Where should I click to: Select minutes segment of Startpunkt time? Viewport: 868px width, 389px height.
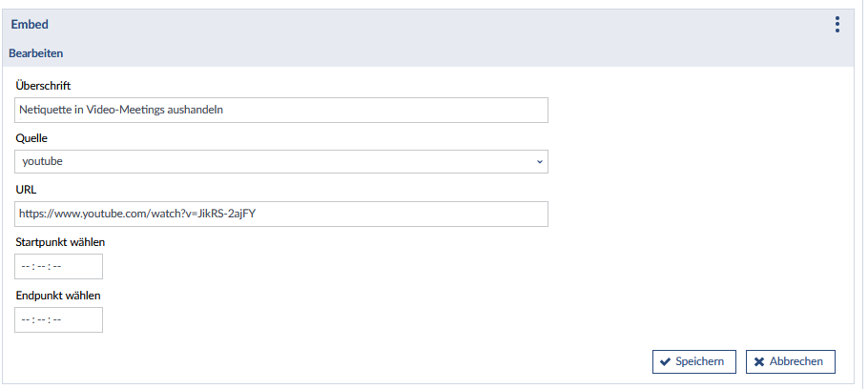click(x=41, y=267)
